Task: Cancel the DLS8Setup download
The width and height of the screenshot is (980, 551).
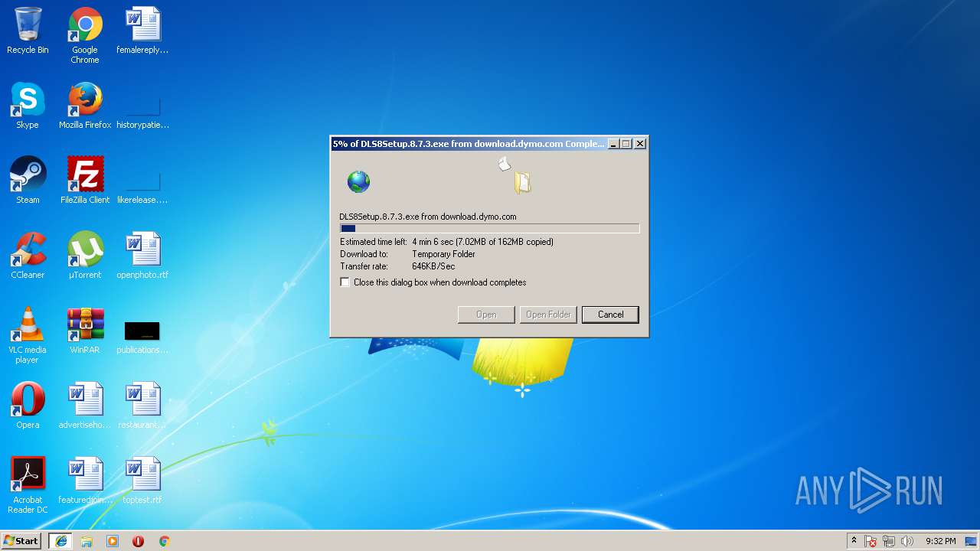Action: tap(610, 315)
